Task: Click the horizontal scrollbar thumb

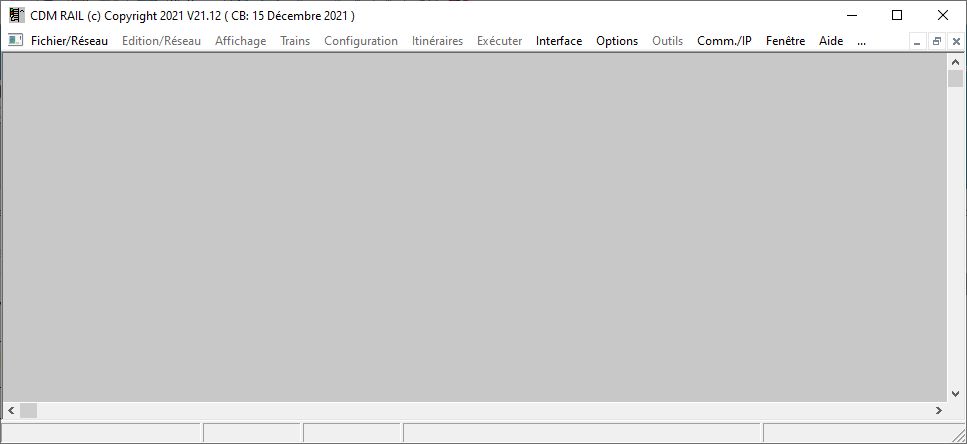Action: click(x=28, y=410)
